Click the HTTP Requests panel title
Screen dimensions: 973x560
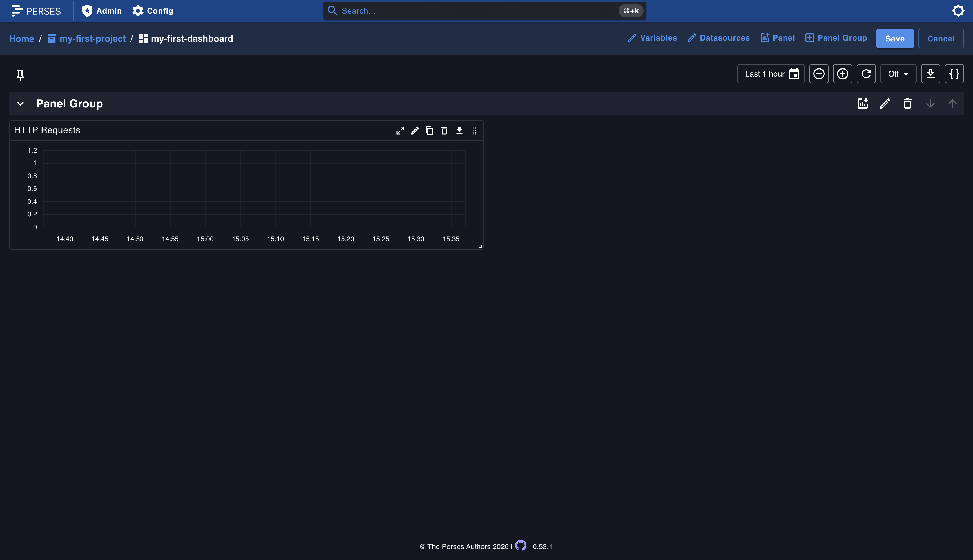pos(47,130)
